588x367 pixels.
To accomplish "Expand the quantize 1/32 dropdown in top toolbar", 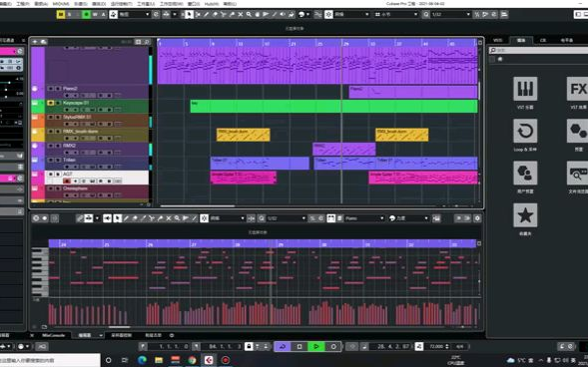I will [x=450, y=15].
